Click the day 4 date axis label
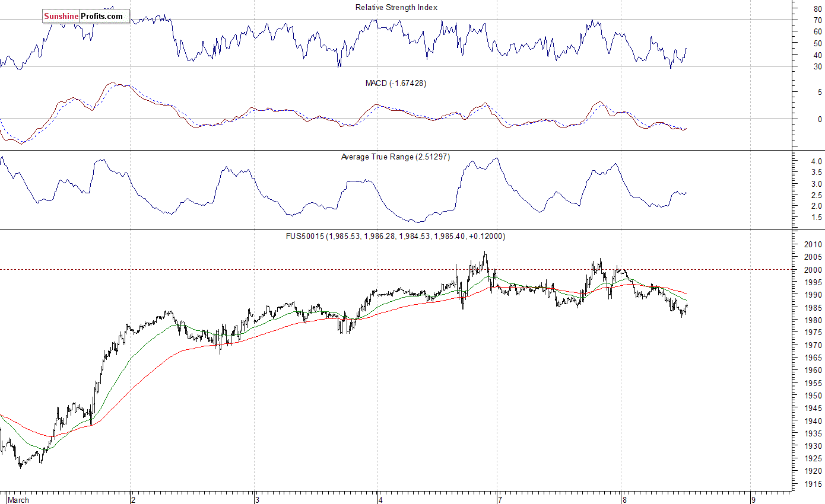The height and width of the screenshot is (504, 825). 381,500
